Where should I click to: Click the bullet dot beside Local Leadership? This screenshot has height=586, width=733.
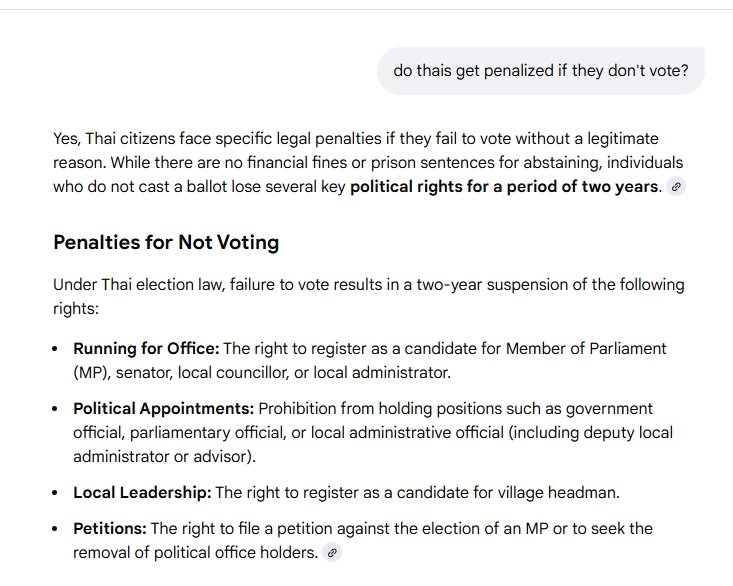coord(55,494)
